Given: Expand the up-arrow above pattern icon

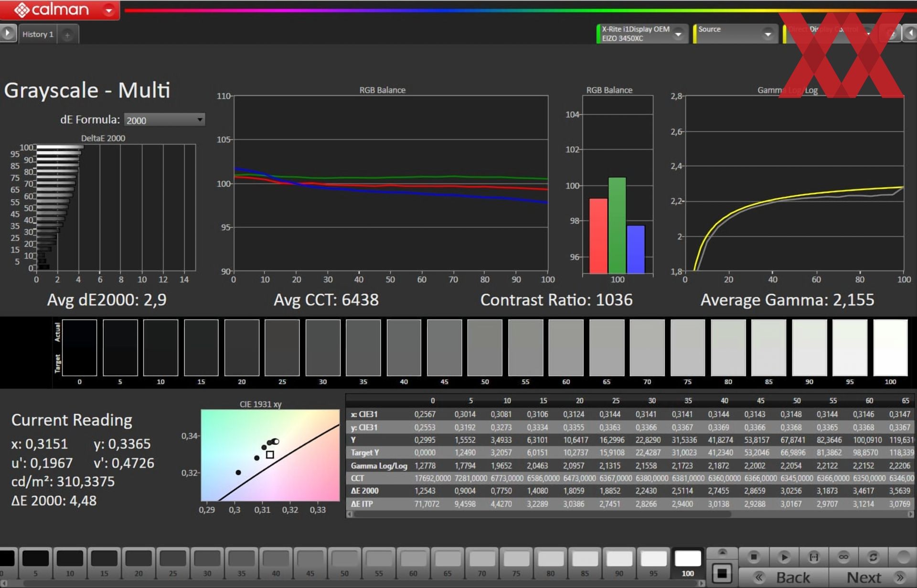Looking at the screenshot, I should point(722,553).
